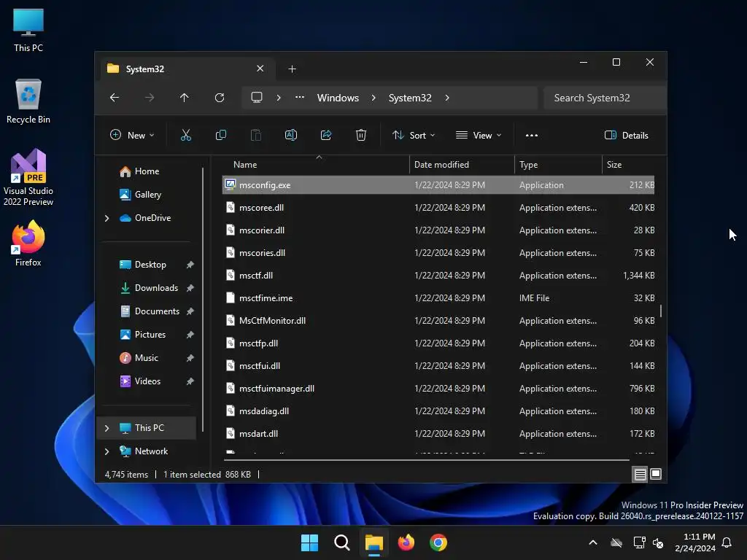The image size is (747, 560).
Task: Click the PC monitor icon in address bar
Action: (257, 98)
